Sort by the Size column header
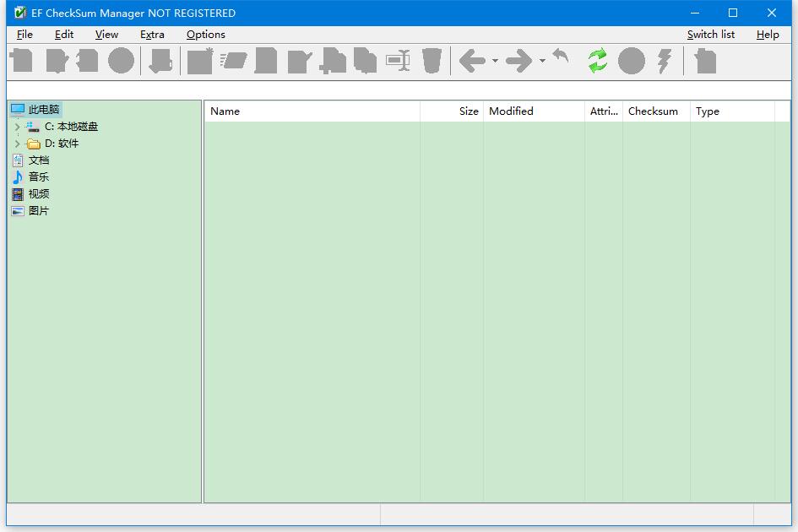 point(452,111)
